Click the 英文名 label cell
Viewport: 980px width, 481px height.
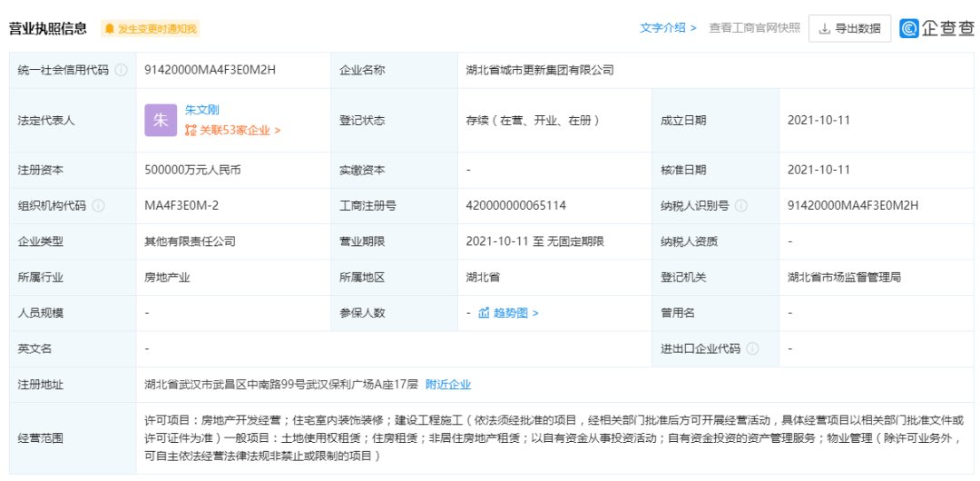(73, 349)
